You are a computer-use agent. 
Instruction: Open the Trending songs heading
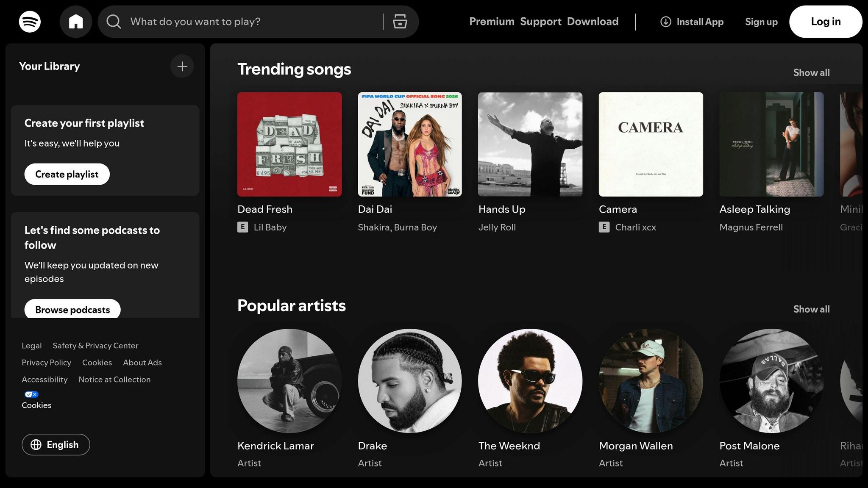coord(294,69)
